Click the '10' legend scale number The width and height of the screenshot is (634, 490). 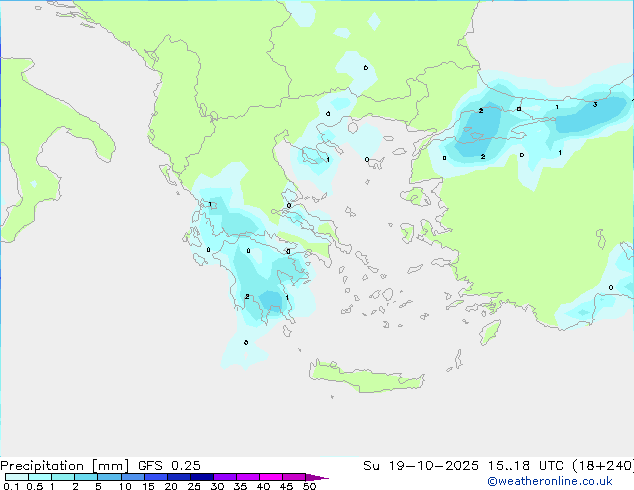[x=125, y=486]
